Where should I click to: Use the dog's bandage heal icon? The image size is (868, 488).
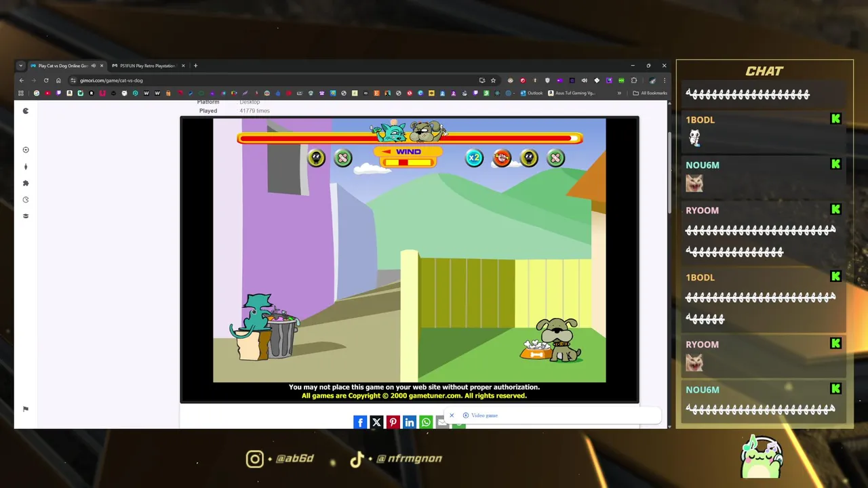click(555, 158)
